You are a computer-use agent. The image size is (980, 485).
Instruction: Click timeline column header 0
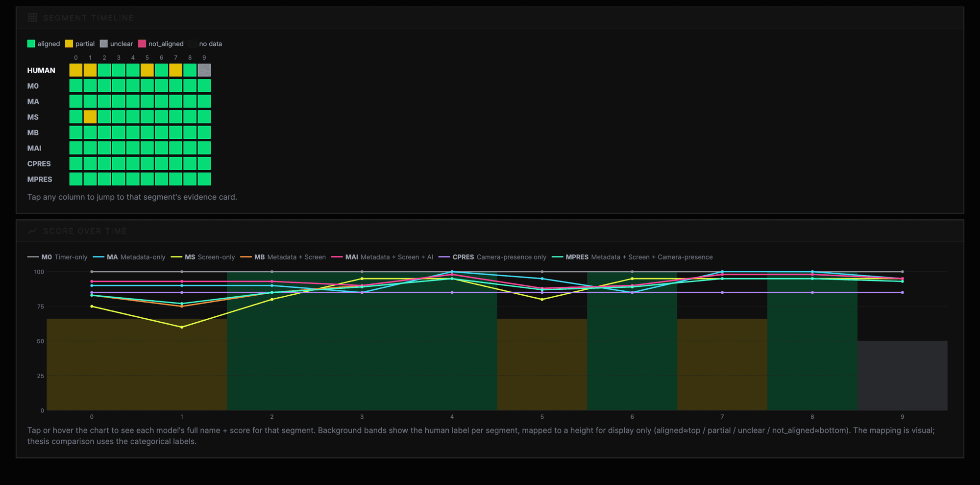point(76,58)
